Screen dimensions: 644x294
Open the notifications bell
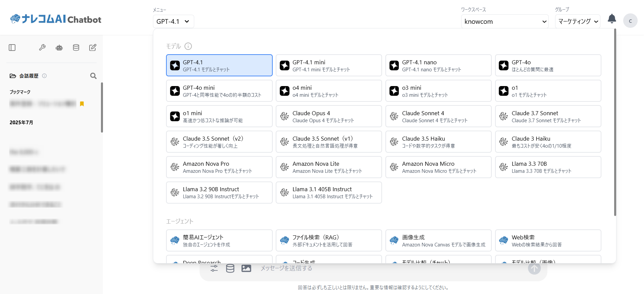click(612, 19)
